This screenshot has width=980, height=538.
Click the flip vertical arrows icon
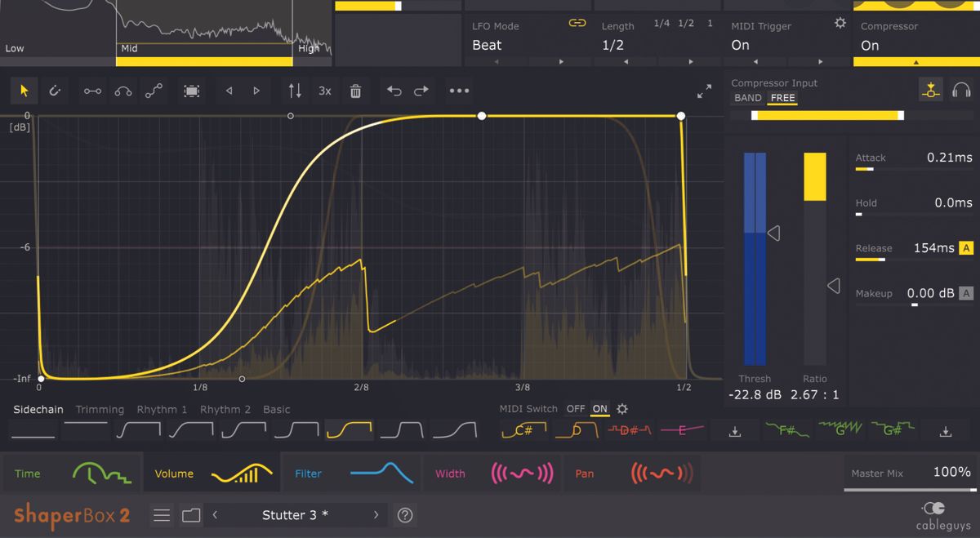tap(295, 91)
